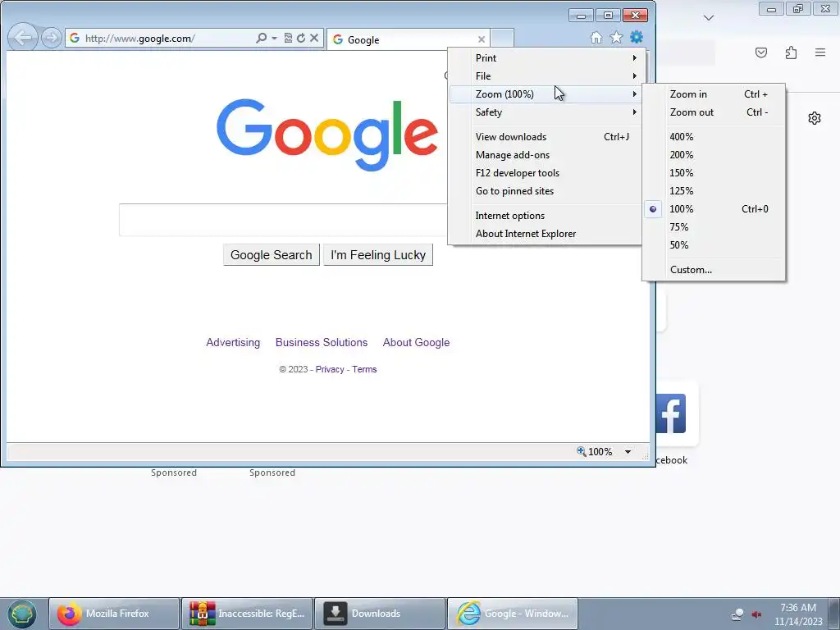The height and width of the screenshot is (630, 840).
Task: Open About Internet Explorer
Action: pyautogui.click(x=547, y=234)
